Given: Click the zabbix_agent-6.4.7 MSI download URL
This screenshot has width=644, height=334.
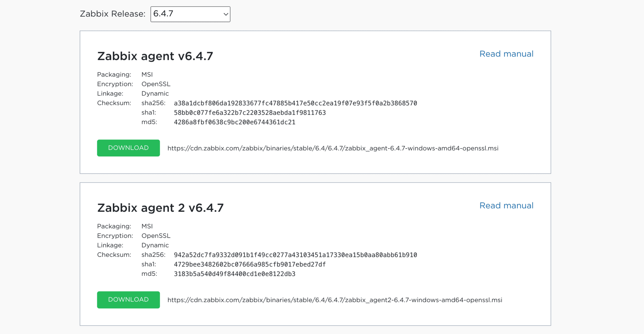Looking at the screenshot, I should coord(333,148).
